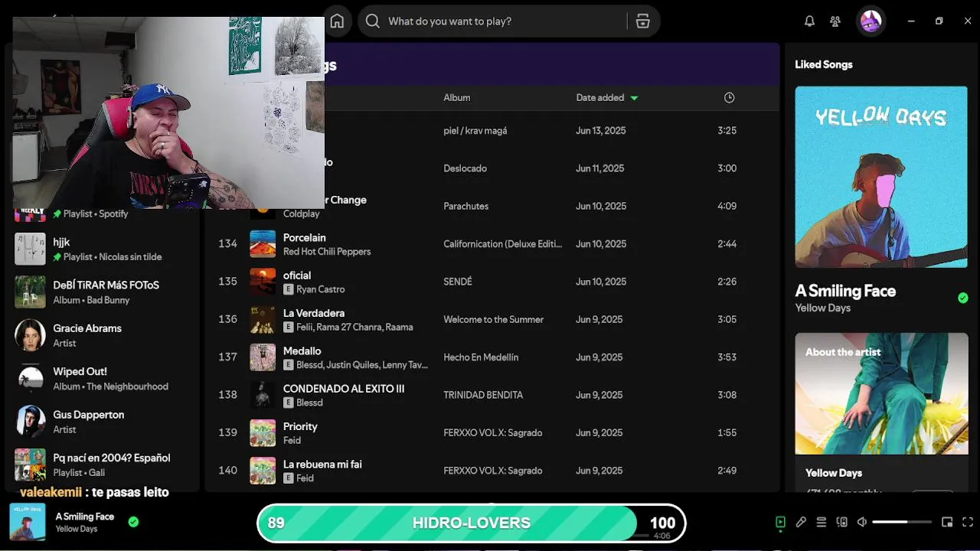Open oficial track cover thumbnail
The height and width of the screenshot is (551, 980).
[263, 282]
